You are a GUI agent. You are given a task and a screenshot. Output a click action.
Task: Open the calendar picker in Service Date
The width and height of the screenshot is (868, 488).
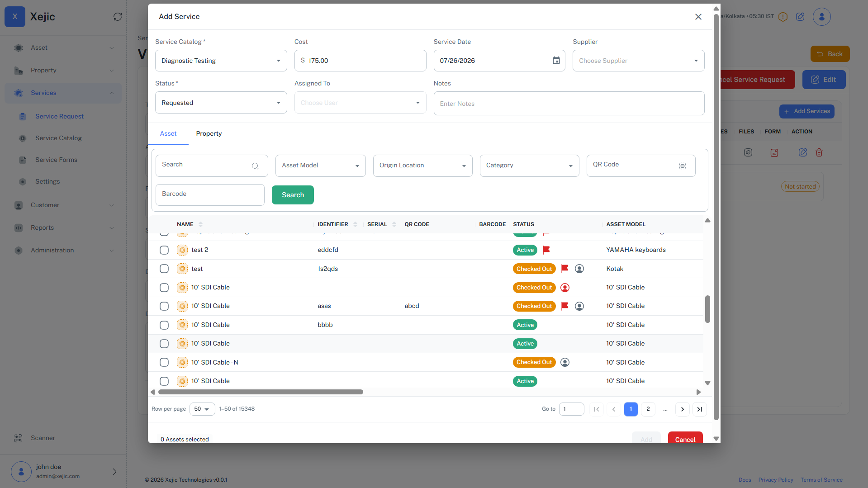556,61
